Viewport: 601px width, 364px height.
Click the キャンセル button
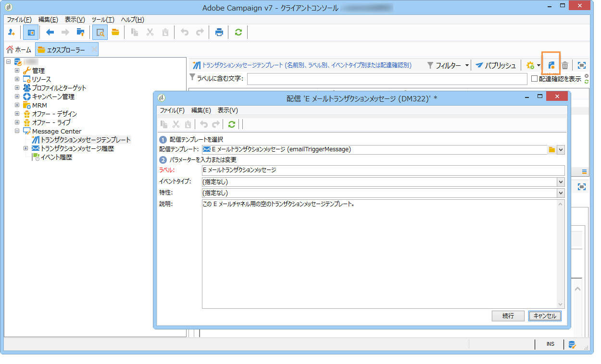pyautogui.click(x=545, y=315)
